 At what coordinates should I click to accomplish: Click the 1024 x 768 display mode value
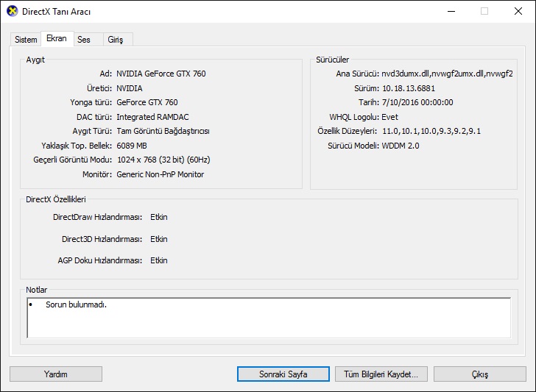coord(163,160)
